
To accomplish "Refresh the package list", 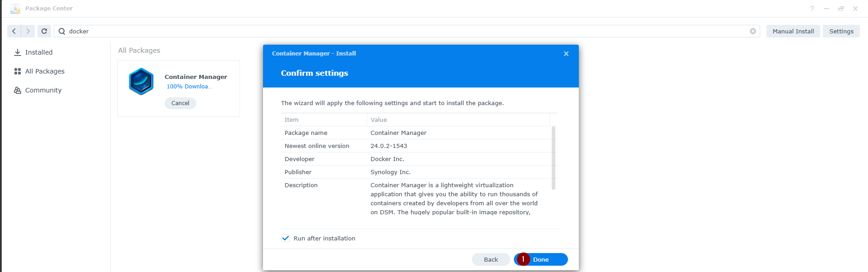I will pyautogui.click(x=44, y=31).
